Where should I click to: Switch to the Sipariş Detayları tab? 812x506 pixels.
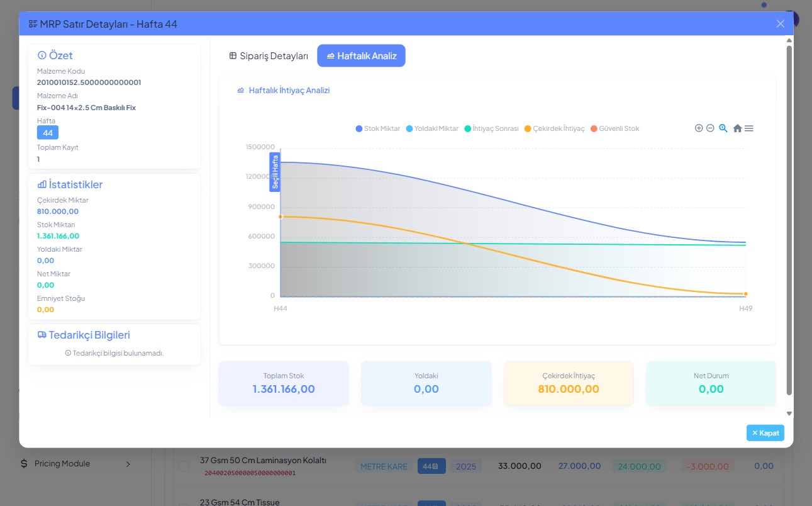pyautogui.click(x=269, y=56)
